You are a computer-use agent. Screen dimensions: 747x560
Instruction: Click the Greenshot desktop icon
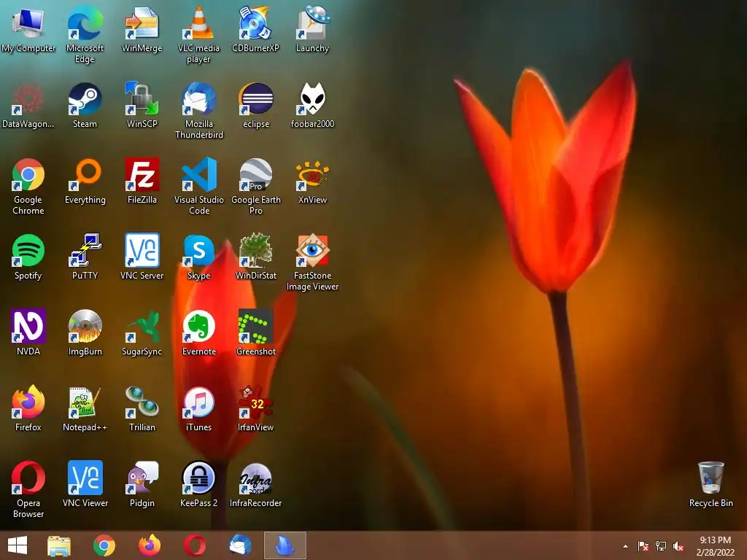(256, 332)
